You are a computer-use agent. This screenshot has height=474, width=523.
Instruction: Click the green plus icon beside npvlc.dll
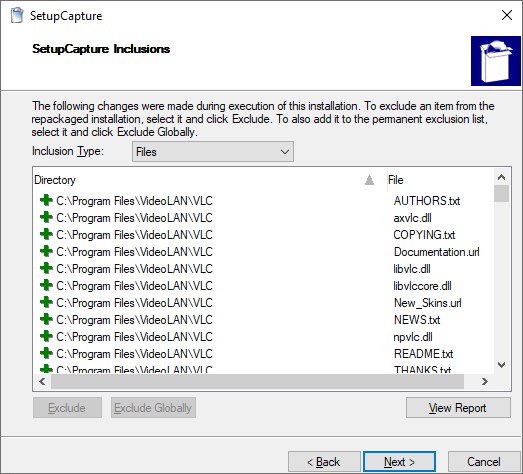pos(46,336)
